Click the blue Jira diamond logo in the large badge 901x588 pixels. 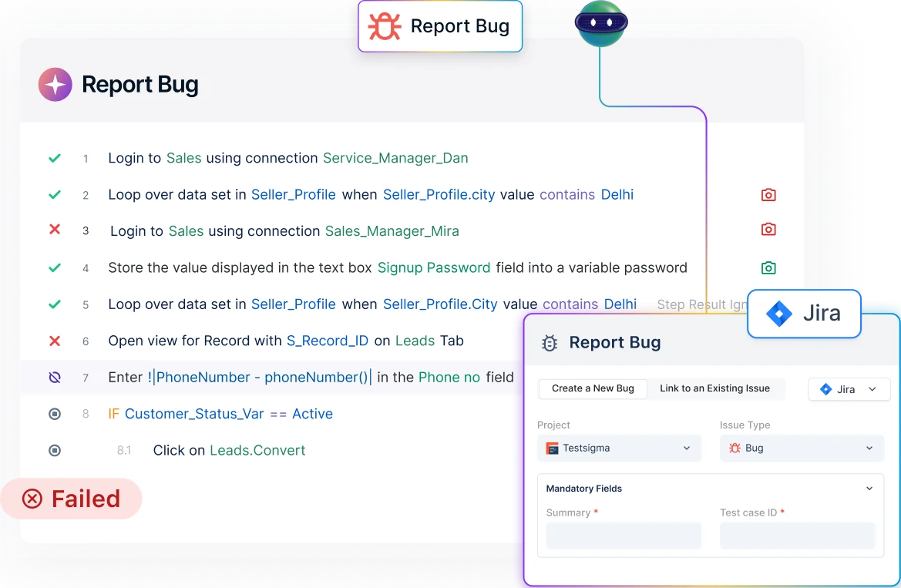(x=779, y=314)
